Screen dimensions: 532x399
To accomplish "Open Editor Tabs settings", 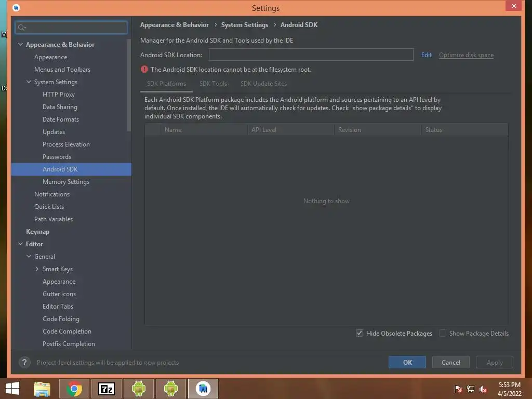I will (58, 307).
